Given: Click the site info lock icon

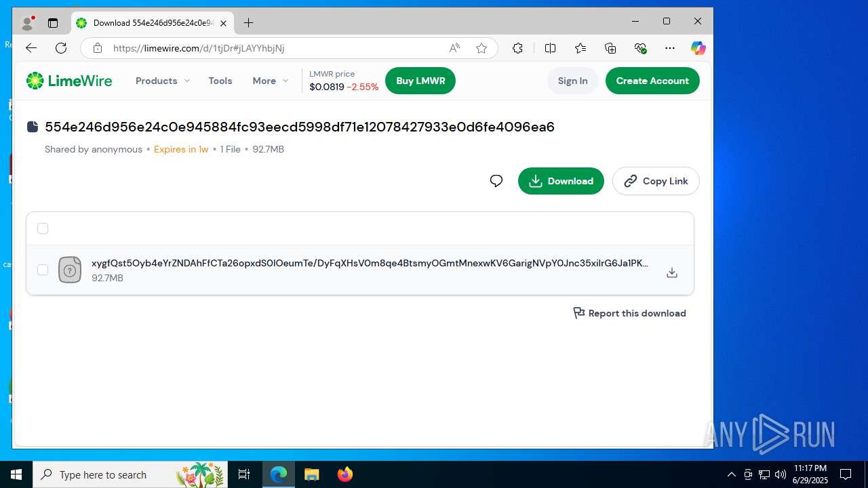Looking at the screenshot, I should [x=98, y=48].
